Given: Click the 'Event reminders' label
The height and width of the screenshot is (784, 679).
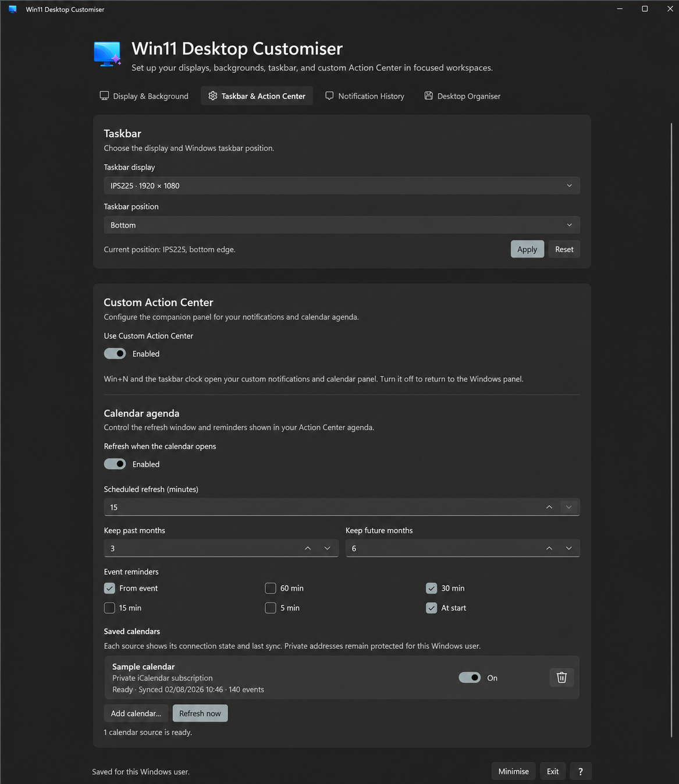Looking at the screenshot, I should pyautogui.click(x=131, y=572).
